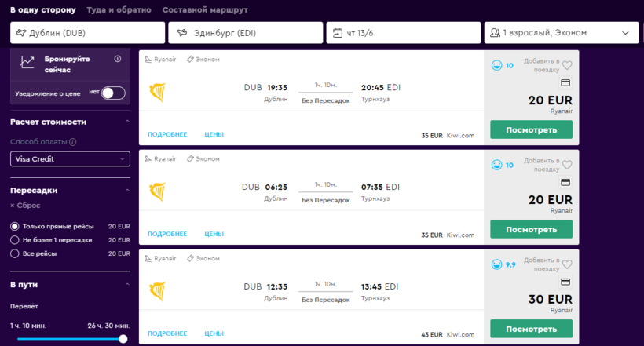Click Ryanair harp logo on first flight

point(157,92)
